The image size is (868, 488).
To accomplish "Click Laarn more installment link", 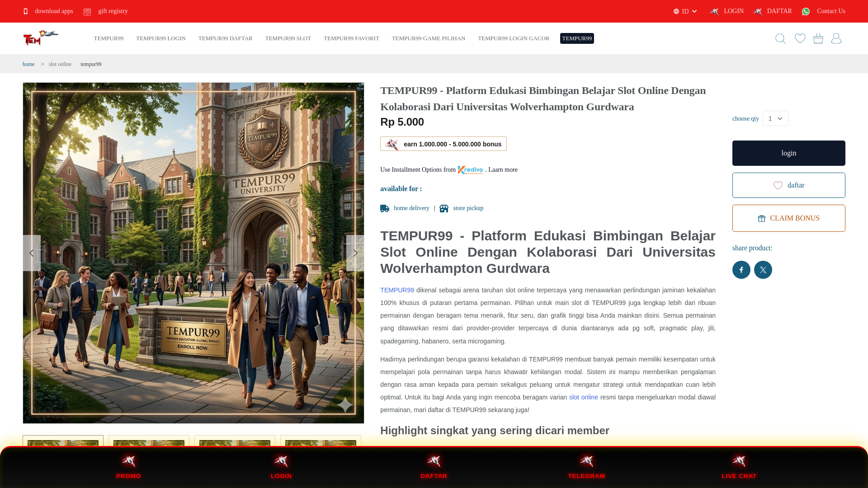I will click(503, 170).
